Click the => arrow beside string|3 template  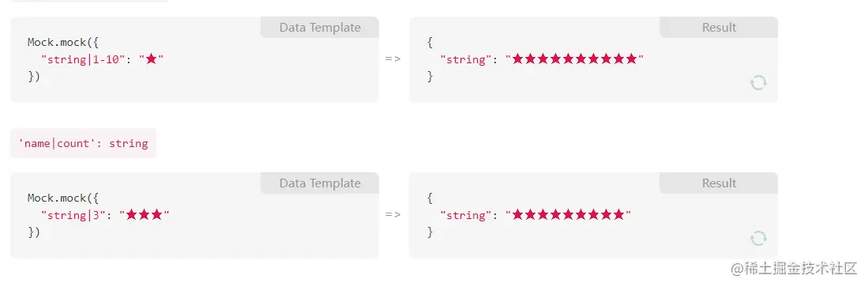393,215
